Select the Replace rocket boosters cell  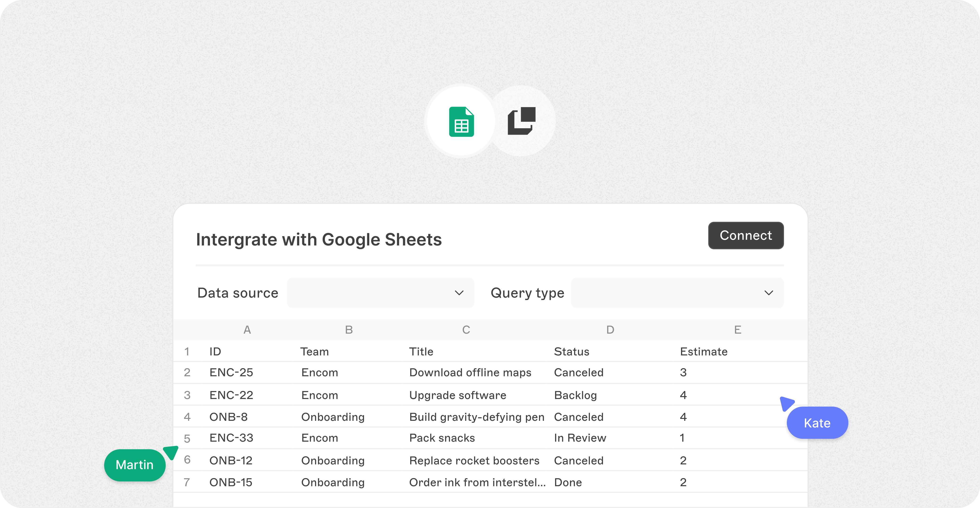[474, 460]
